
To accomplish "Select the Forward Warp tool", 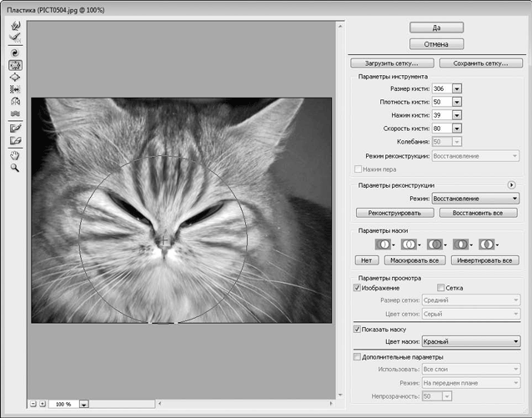I will tap(15, 26).
